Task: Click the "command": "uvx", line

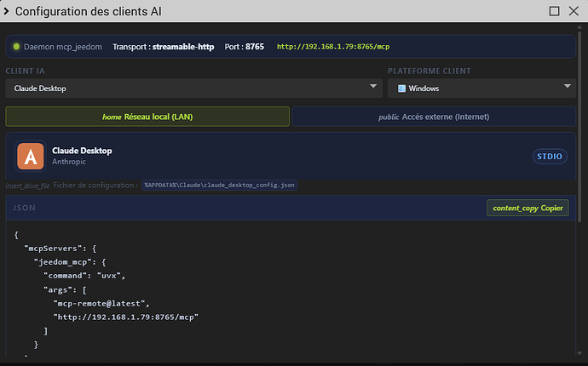Action: 84,276
